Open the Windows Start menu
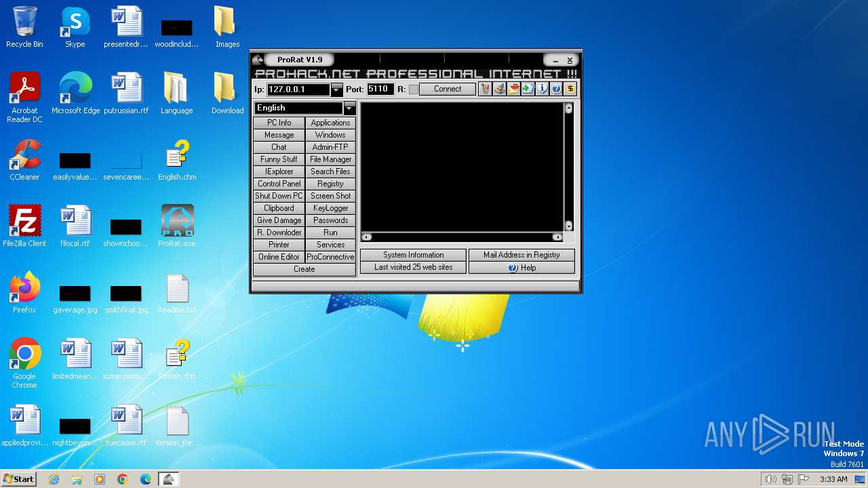Viewport: 868px width, 488px height. pos(19,479)
